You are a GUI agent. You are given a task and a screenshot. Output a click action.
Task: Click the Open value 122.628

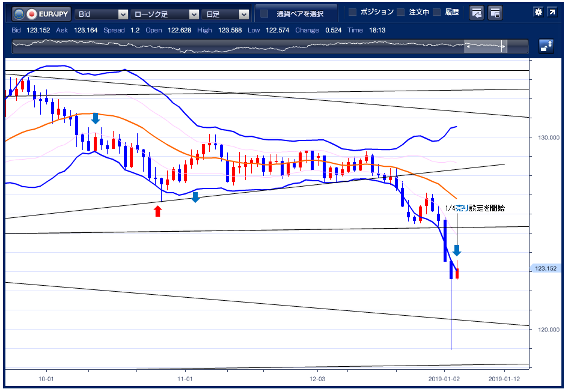click(179, 31)
